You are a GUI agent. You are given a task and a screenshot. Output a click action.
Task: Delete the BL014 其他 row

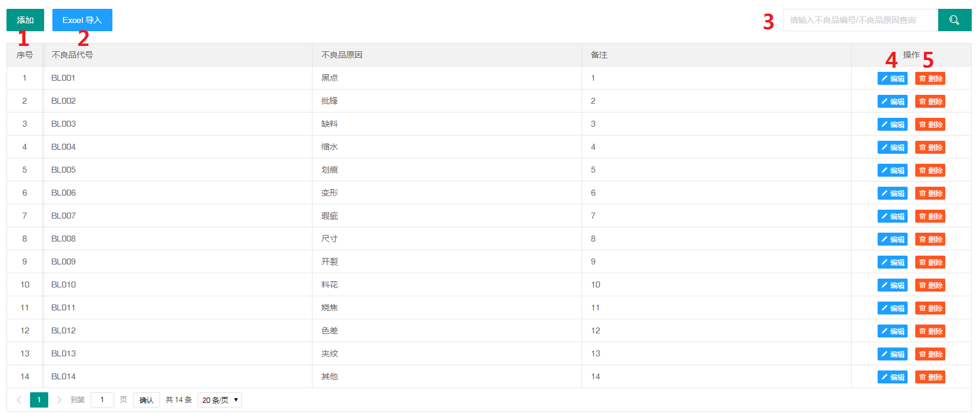click(930, 377)
